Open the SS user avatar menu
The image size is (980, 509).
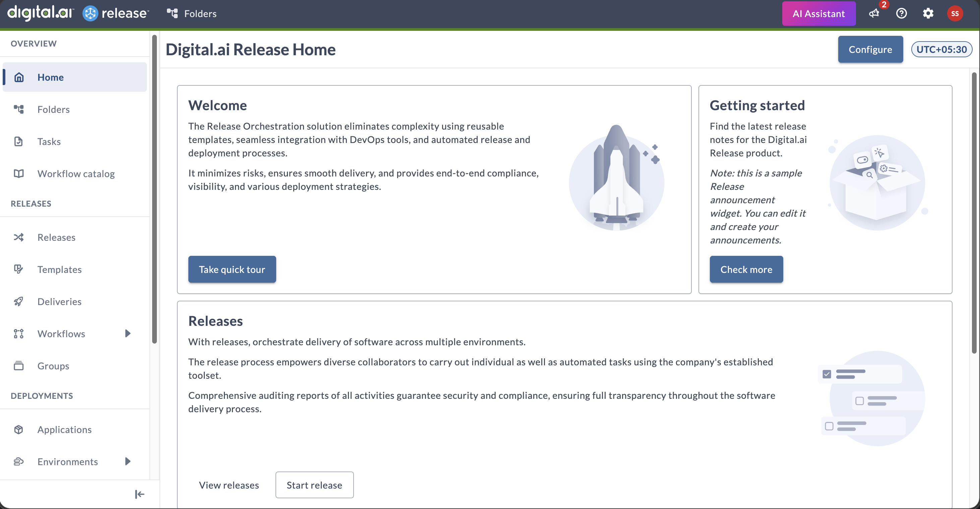click(955, 13)
